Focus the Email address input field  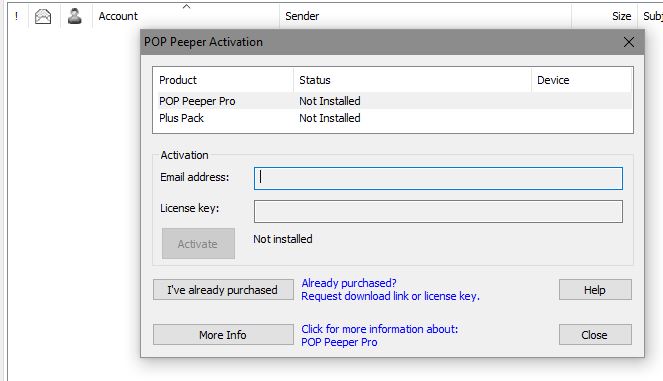(438, 178)
